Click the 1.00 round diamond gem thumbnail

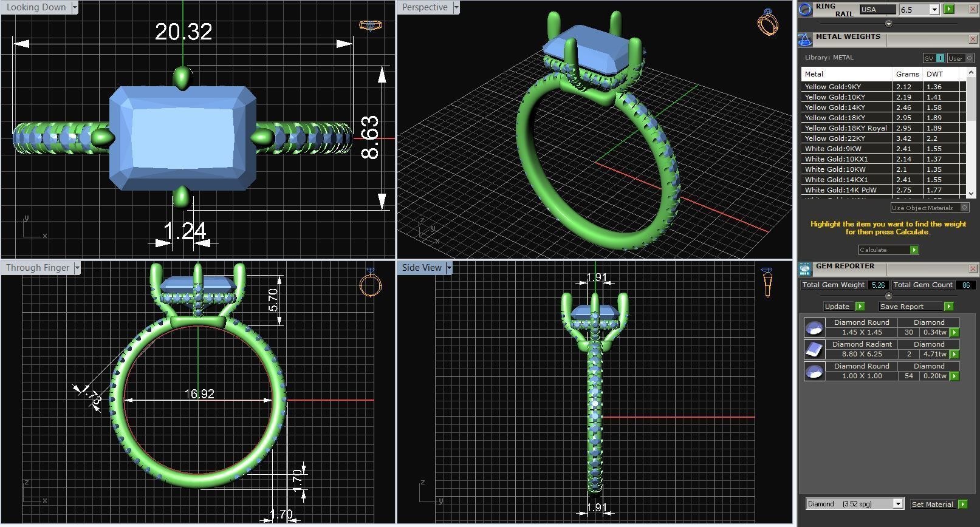pos(814,371)
